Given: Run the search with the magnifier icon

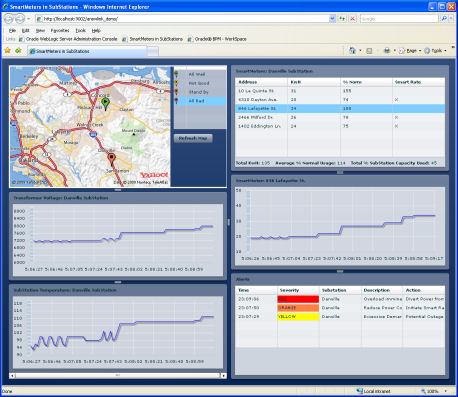Looking at the screenshot, I should click(444, 19).
